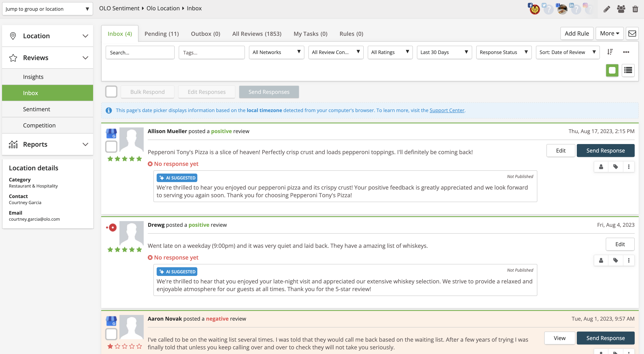Edit the response to Drewg
Screen dimensions: 644x354
click(x=620, y=244)
